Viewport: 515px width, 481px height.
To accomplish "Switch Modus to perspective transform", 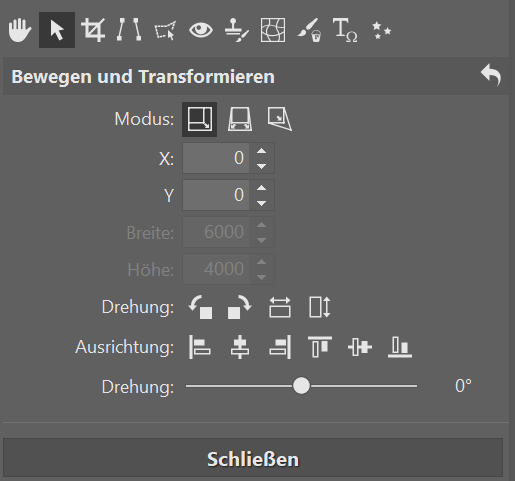I will [x=240, y=119].
